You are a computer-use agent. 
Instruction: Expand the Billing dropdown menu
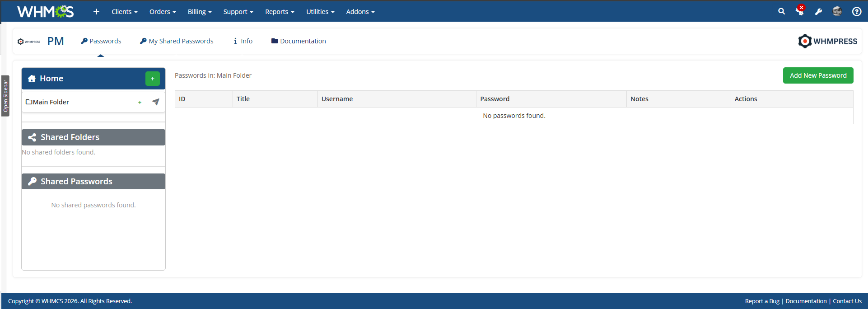(200, 12)
